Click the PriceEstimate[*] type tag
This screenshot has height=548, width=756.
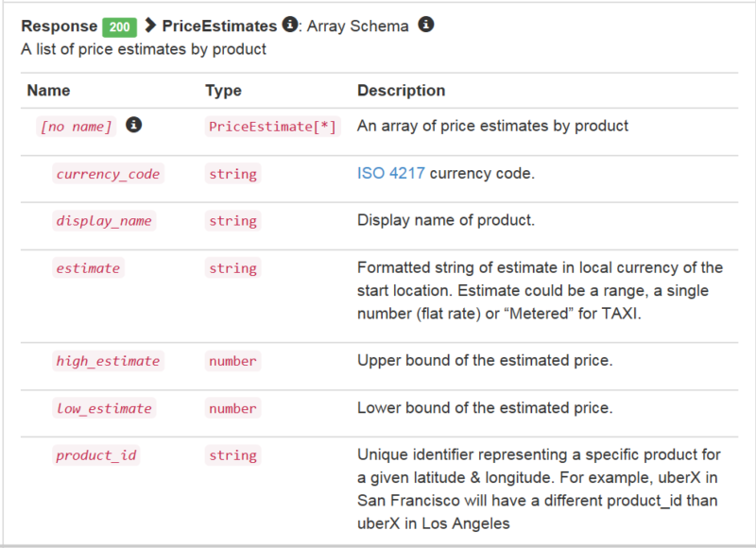click(272, 127)
